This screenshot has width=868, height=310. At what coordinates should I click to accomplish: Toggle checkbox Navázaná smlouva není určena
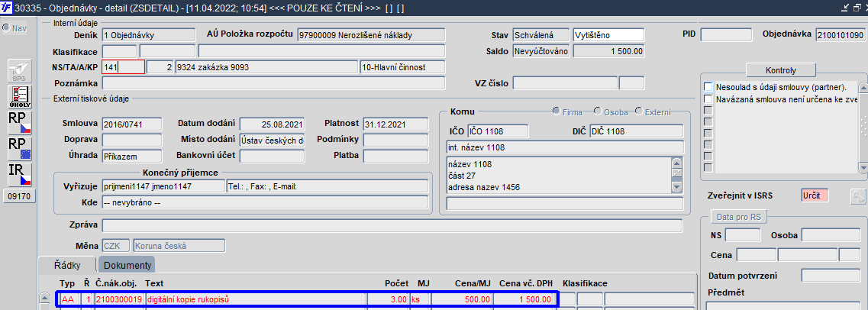pos(708,98)
